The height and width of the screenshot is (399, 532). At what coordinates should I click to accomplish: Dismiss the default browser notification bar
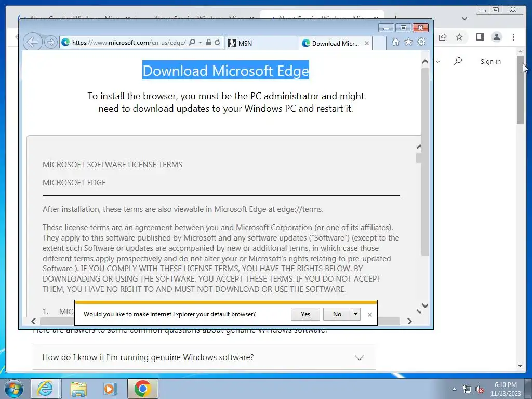[x=370, y=315]
